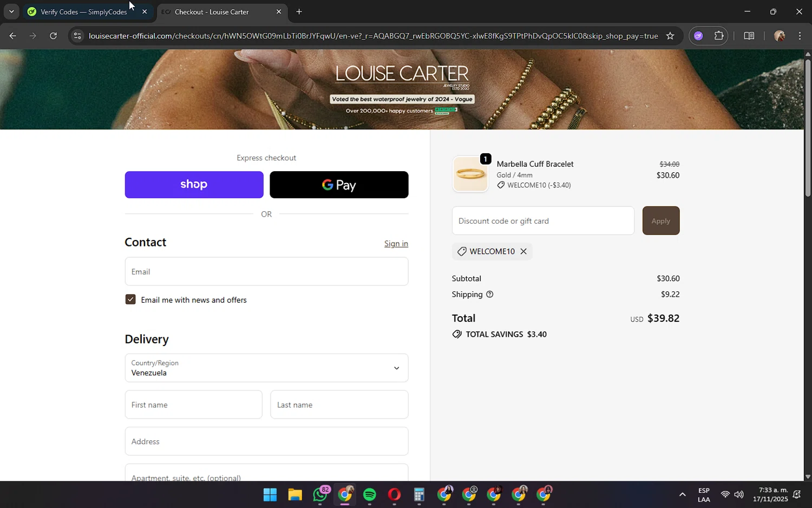Image resolution: width=812 pixels, height=508 pixels.
Task: Click the Shipping $9.22 value
Action: point(670,295)
